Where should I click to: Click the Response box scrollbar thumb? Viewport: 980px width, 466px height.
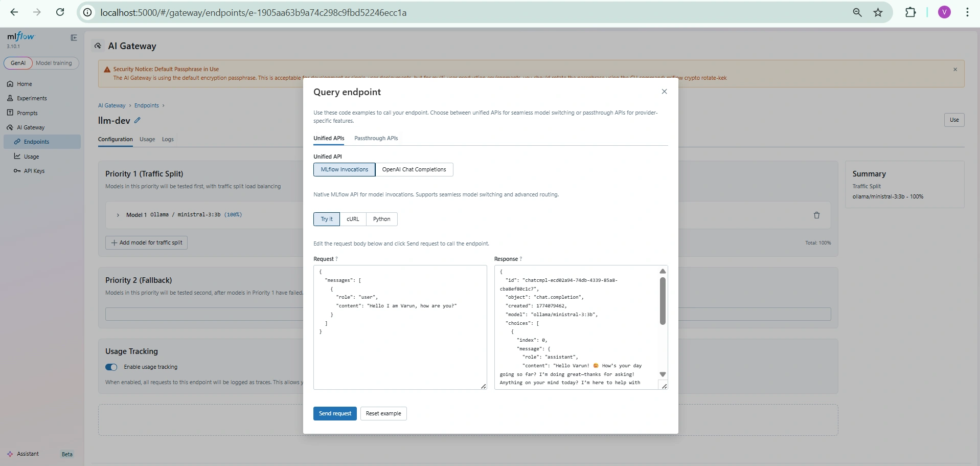pos(663,301)
